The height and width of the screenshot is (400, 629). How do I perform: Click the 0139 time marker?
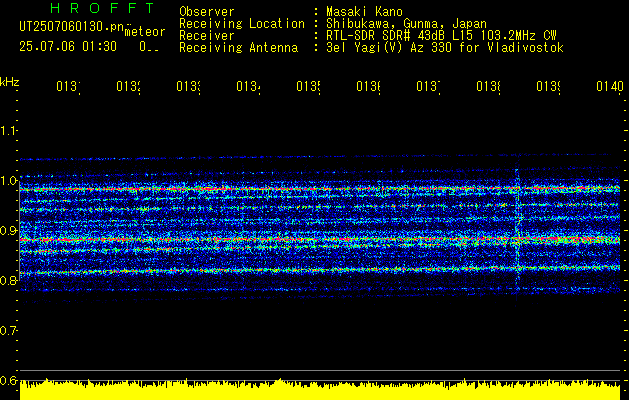[x=548, y=86]
